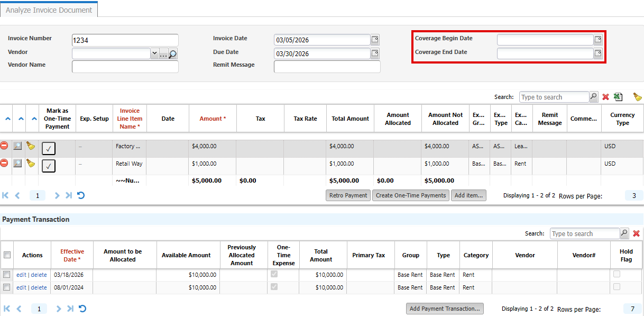View details of the Factory line item
The image size is (644, 316).
coord(18,146)
